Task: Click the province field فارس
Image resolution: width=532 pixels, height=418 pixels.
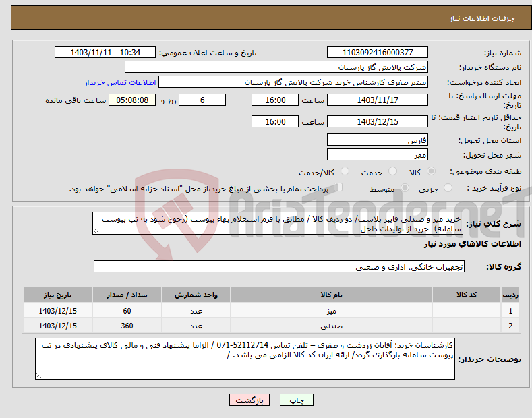Action: (378, 140)
